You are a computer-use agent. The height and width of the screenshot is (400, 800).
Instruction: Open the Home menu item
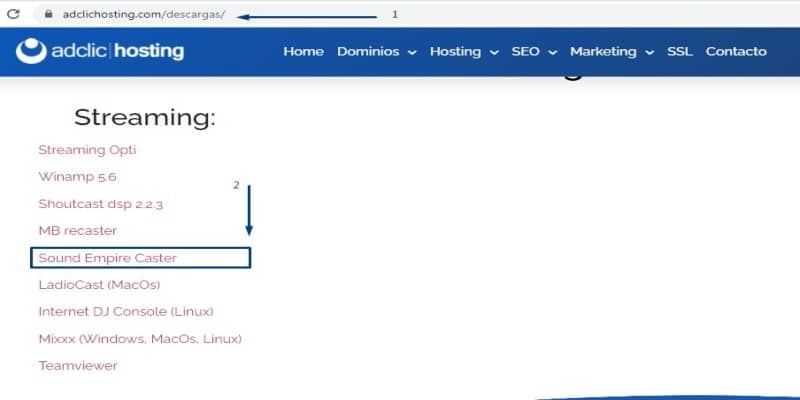pos(304,52)
